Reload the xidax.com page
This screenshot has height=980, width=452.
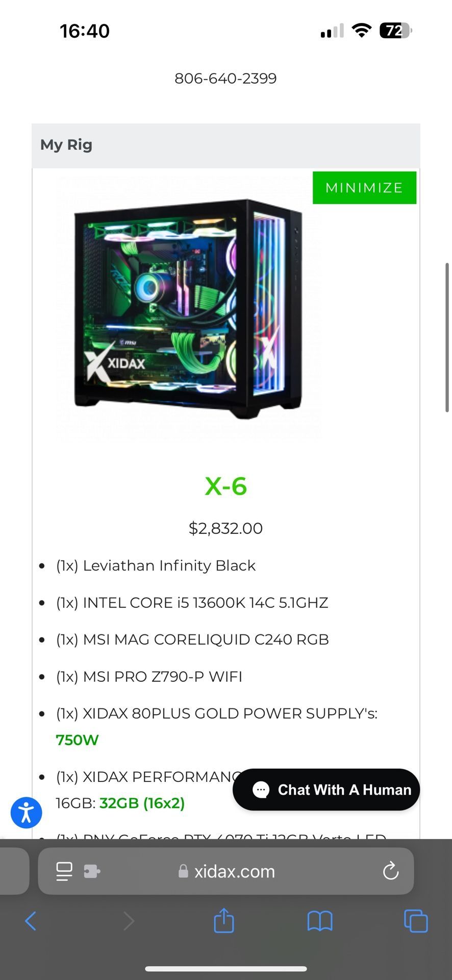pyautogui.click(x=391, y=871)
